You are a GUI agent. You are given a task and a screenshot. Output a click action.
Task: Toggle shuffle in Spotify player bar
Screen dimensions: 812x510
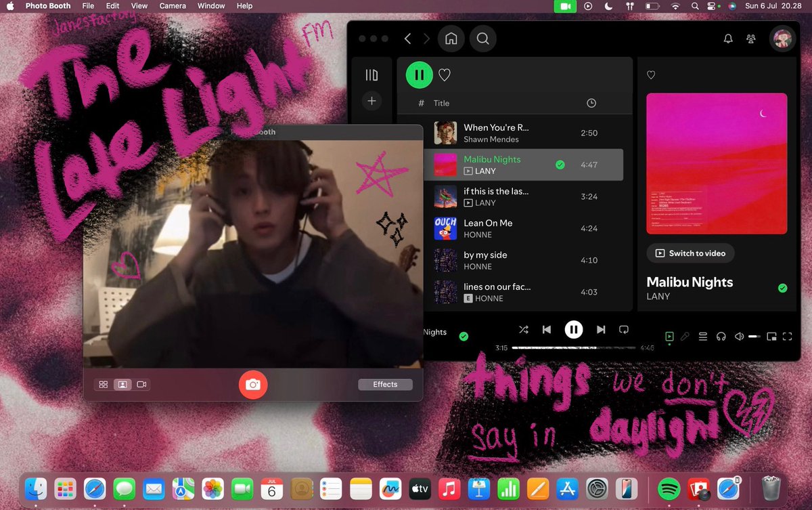pos(523,330)
